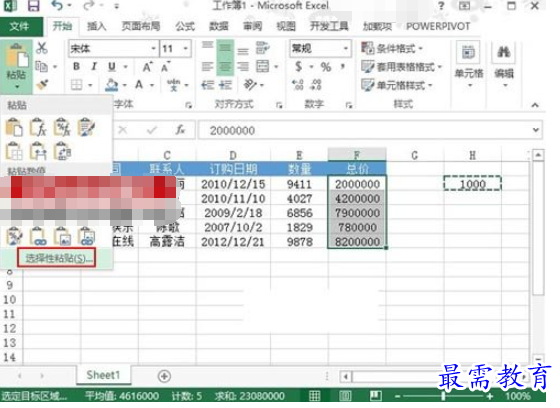The image size is (560, 408).
Task: Choose Paste Link option
Action: pos(38,236)
